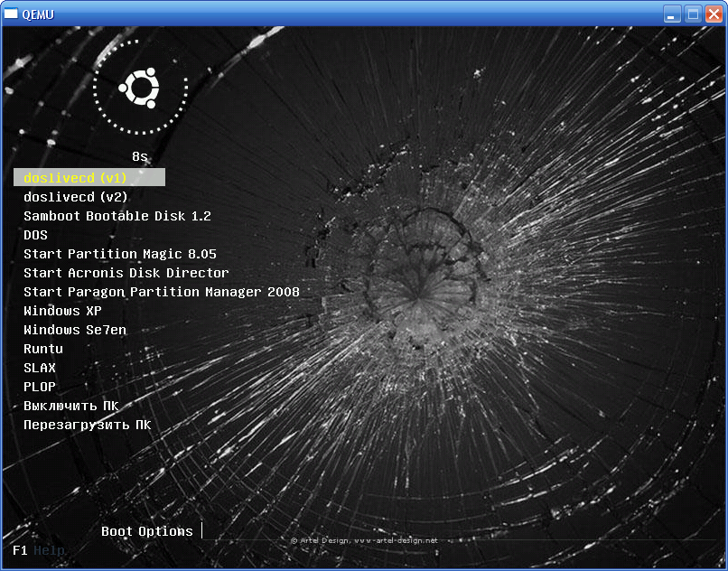Open F1 Help
Image resolution: width=728 pixels, height=571 pixels.
coord(39,550)
